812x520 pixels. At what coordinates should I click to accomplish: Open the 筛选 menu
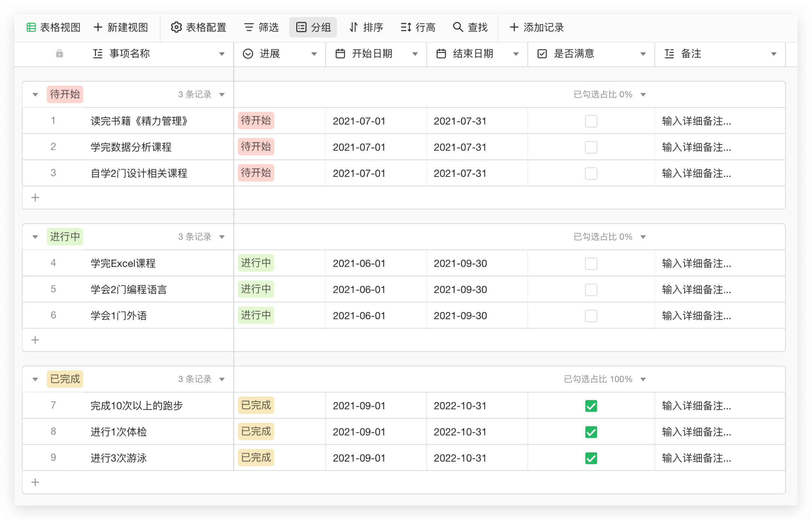point(262,27)
